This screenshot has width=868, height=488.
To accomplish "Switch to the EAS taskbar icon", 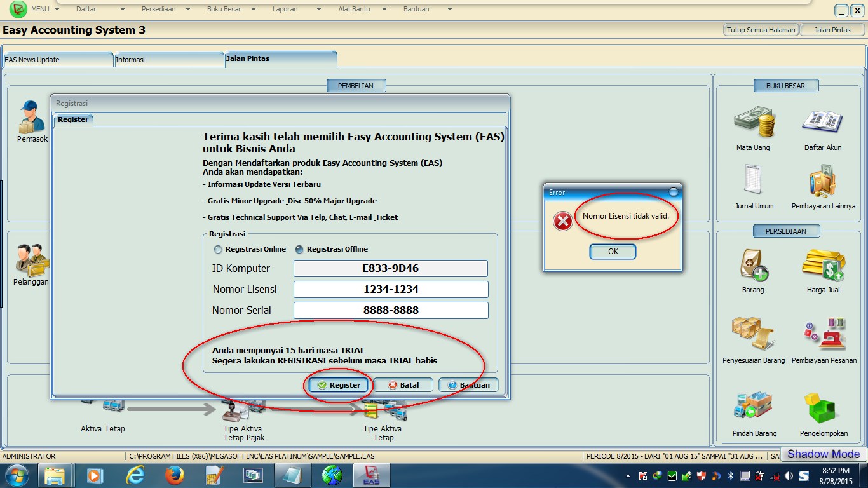I will (372, 475).
